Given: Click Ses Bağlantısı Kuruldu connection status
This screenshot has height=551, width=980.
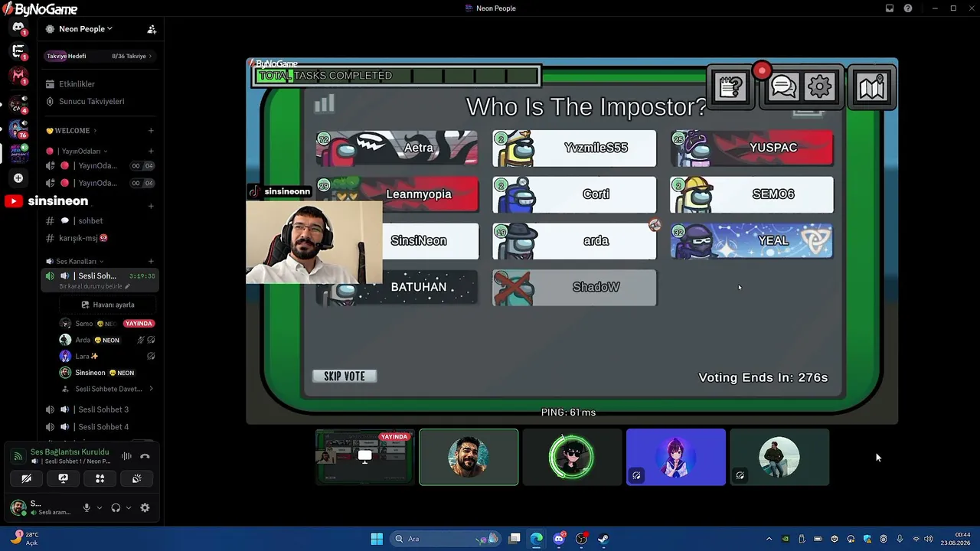Looking at the screenshot, I should (x=70, y=452).
